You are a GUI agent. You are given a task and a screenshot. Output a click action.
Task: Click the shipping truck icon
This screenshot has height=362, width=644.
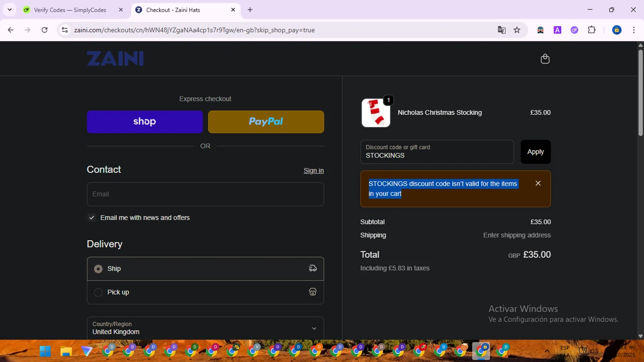[x=313, y=268]
